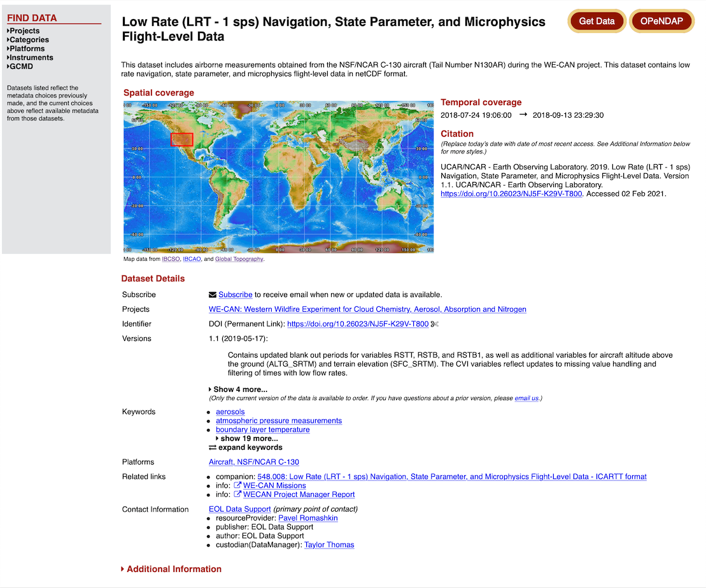Click the scissors icon after the DOI link
This screenshot has height=588, width=706.
[x=435, y=324]
